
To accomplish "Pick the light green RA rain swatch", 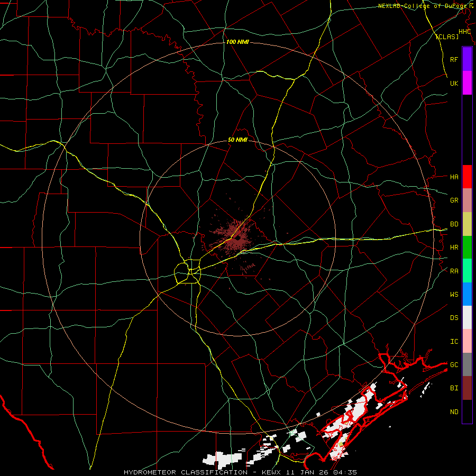I will 467,271.
